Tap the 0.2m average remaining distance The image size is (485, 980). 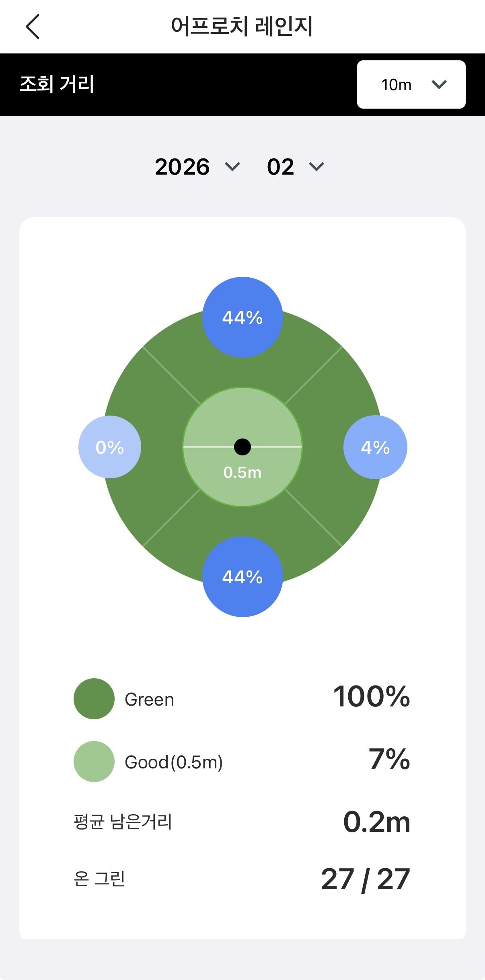tap(377, 821)
